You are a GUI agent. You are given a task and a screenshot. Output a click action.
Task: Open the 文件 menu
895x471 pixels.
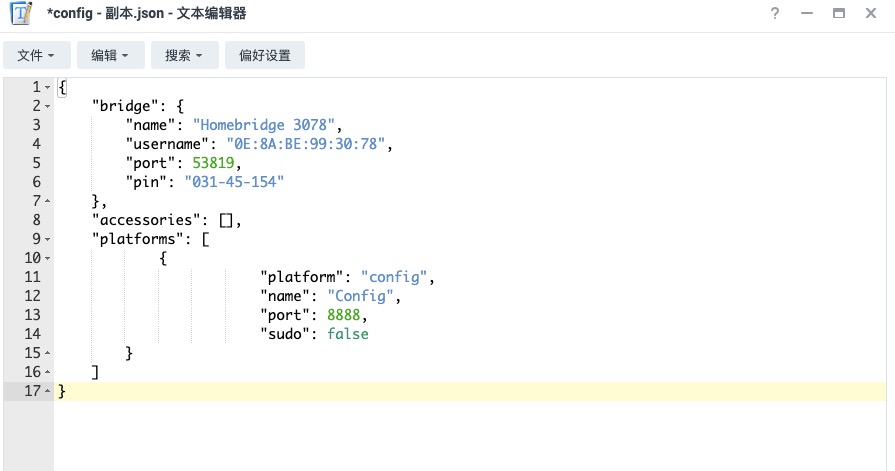click(x=36, y=56)
